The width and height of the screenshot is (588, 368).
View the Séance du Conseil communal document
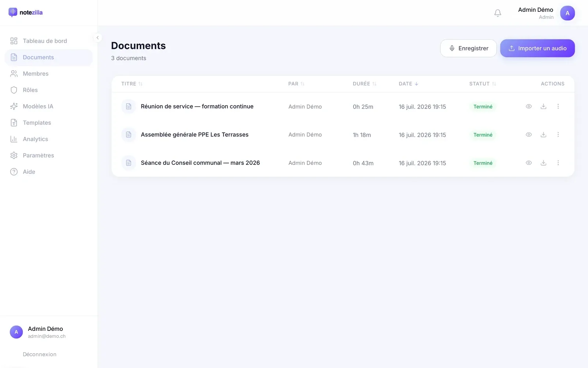[528, 163]
